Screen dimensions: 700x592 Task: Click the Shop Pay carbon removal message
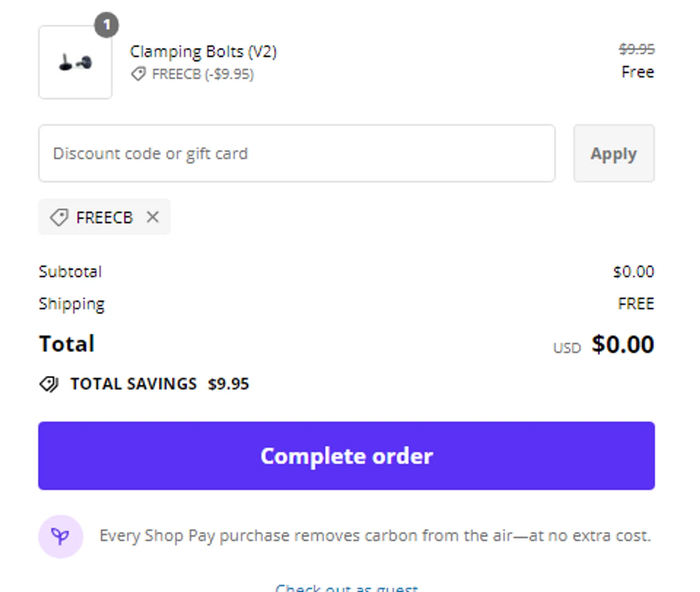pyautogui.click(x=375, y=536)
